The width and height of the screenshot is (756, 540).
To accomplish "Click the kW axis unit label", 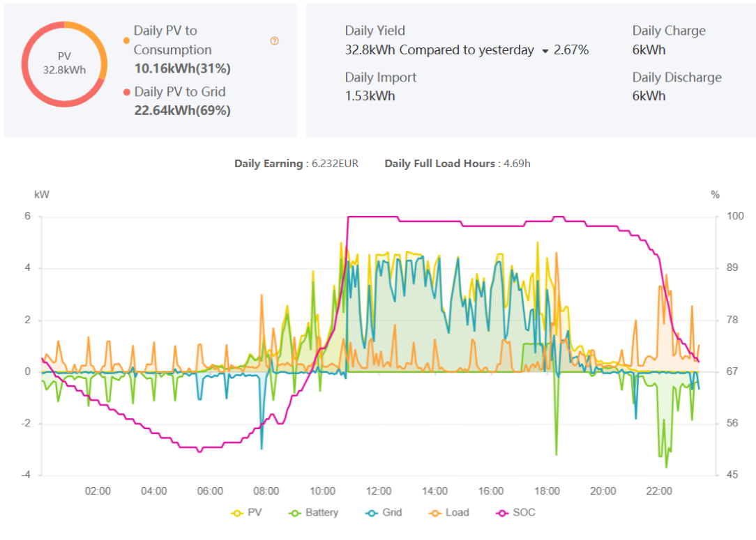I will click(x=41, y=194).
